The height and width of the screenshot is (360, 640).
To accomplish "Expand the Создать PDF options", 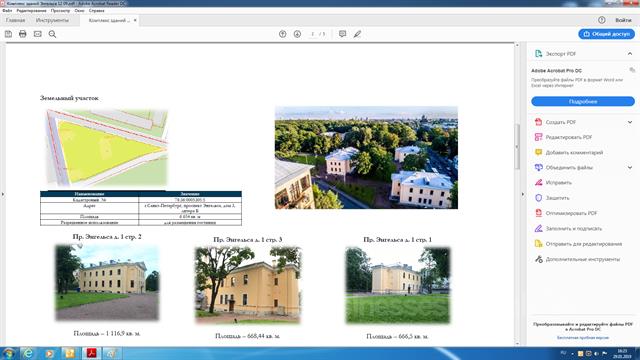I will 630,122.
